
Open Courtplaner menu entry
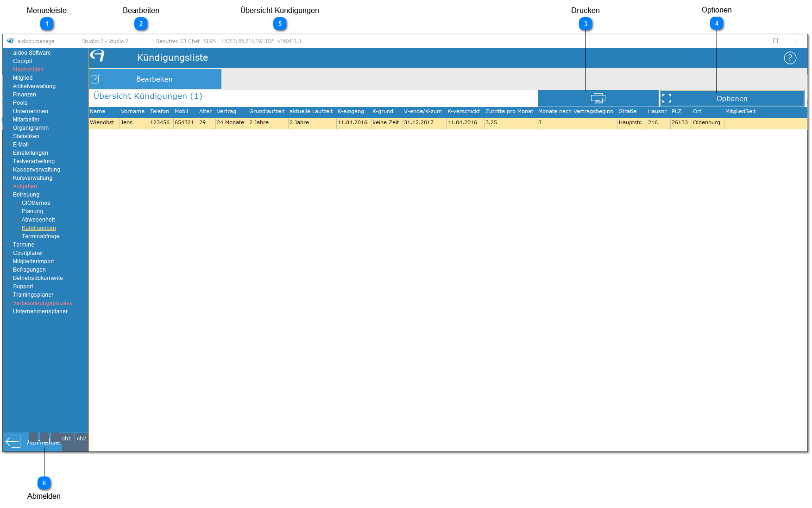(x=28, y=253)
